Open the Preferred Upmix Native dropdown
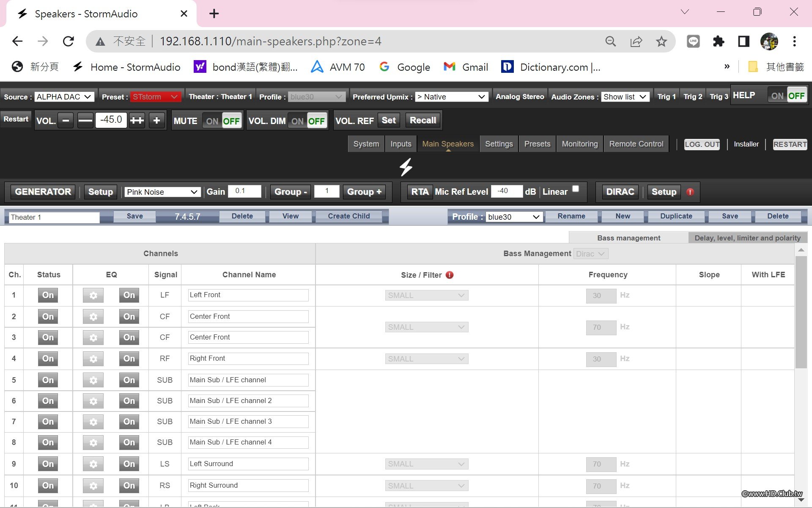The width and height of the screenshot is (812, 508). [451, 97]
